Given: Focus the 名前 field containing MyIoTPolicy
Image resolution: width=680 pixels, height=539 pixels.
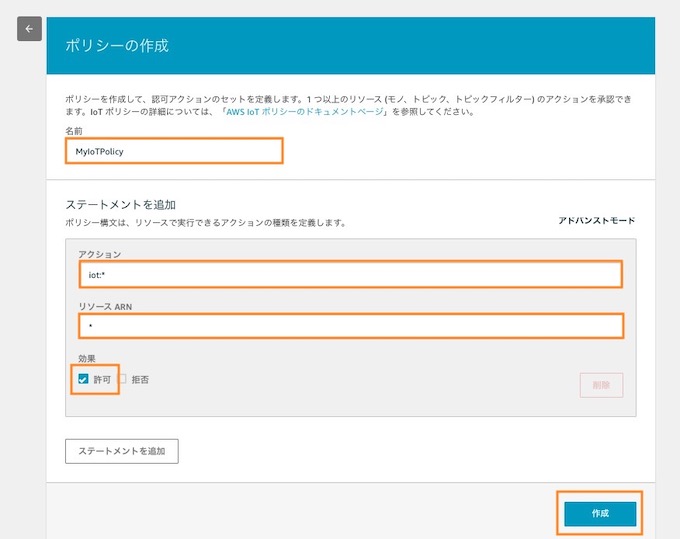Looking at the screenshot, I should click(x=174, y=151).
